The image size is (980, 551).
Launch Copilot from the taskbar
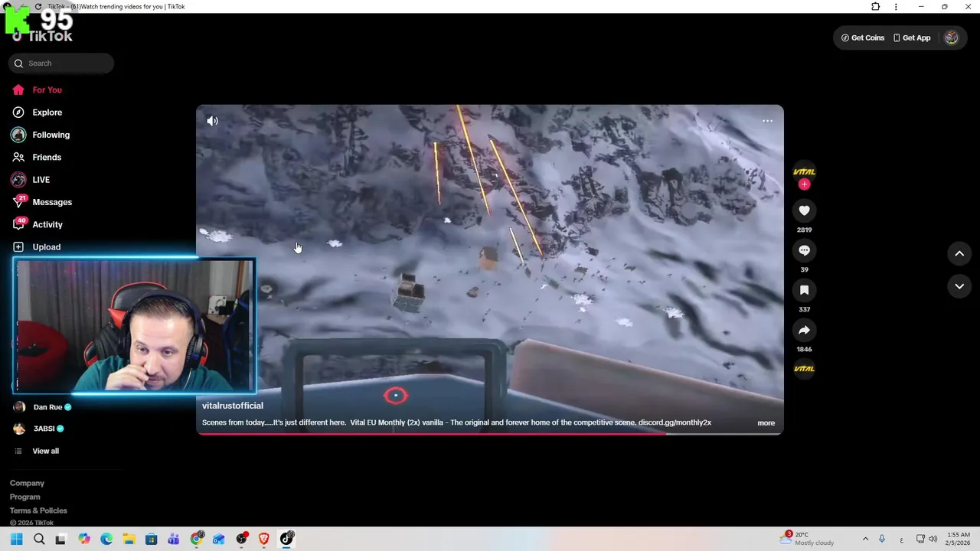coord(84,539)
